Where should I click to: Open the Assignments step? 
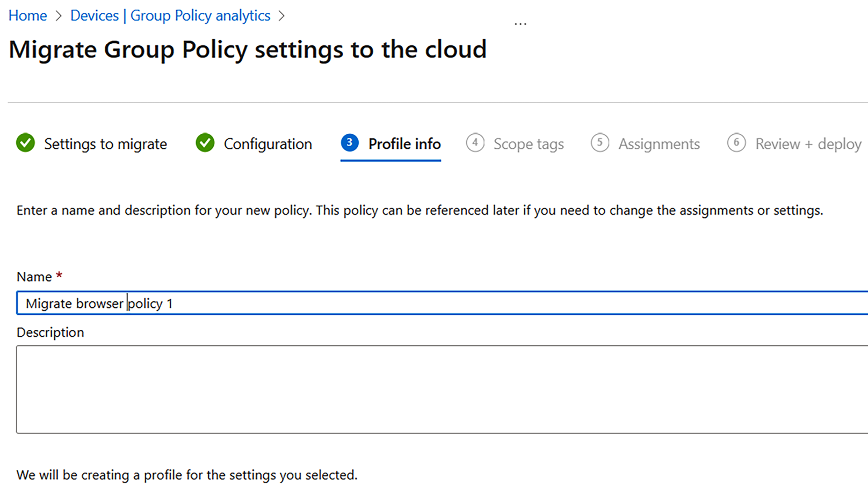point(659,144)
